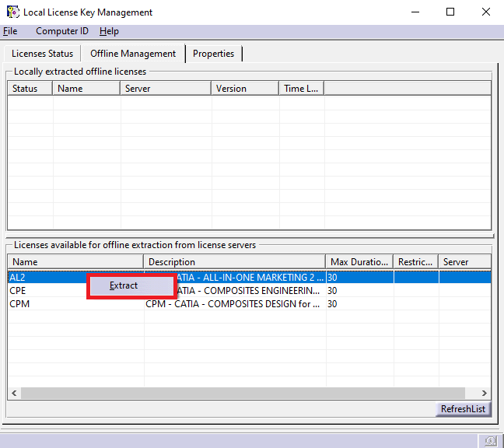
Task: Open the Help menu
Action: coord(109,31)
